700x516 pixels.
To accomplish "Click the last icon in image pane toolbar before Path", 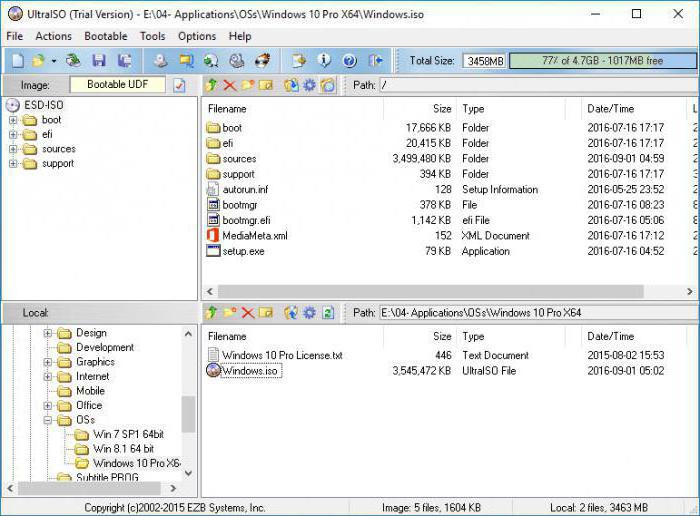I will click(328, 85).
